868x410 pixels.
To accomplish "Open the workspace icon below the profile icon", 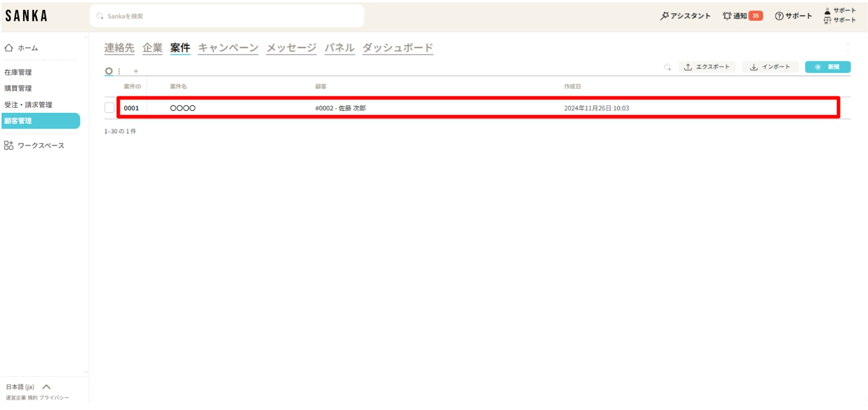I will pyautogui.click(x=827, y=20).
